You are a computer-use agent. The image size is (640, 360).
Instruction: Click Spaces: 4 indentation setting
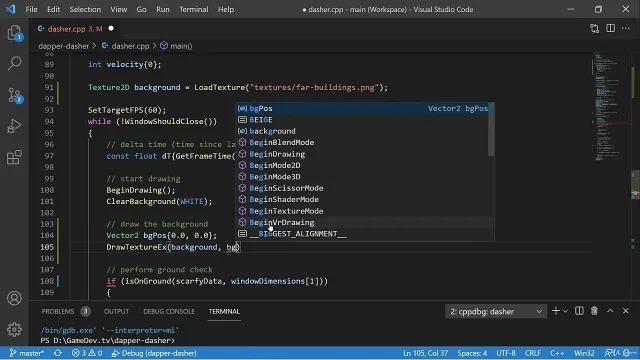472,353
